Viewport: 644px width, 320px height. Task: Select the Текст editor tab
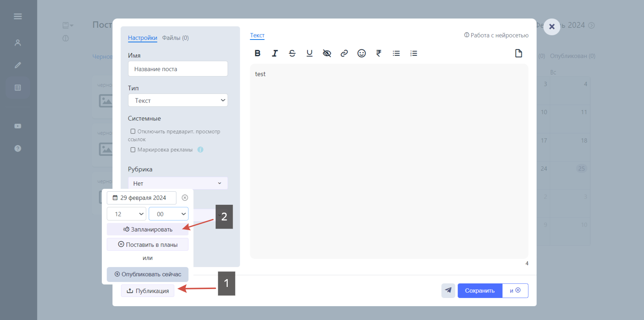[257, 35]
